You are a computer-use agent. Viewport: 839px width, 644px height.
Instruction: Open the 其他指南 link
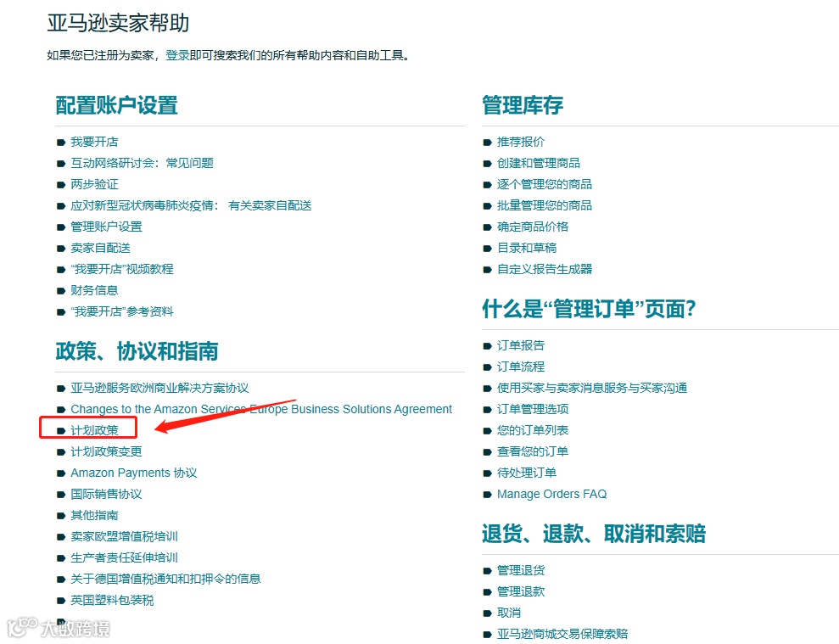pos(94,515)
